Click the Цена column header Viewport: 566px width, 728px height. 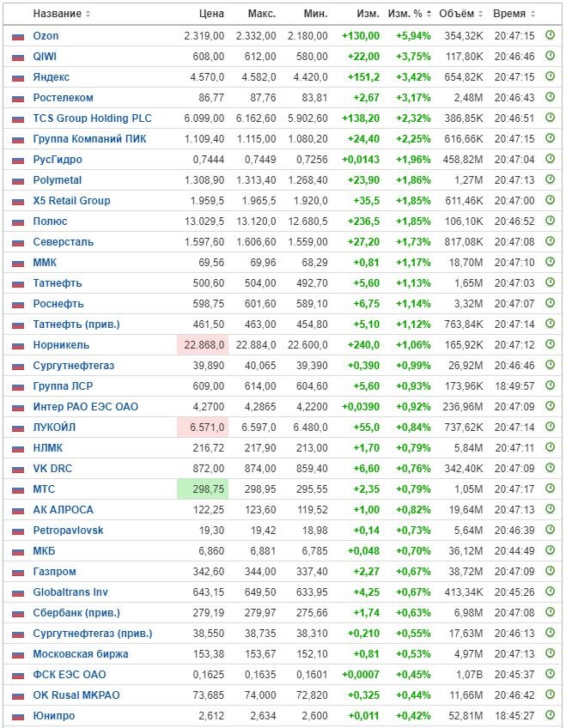click(211, 14)
